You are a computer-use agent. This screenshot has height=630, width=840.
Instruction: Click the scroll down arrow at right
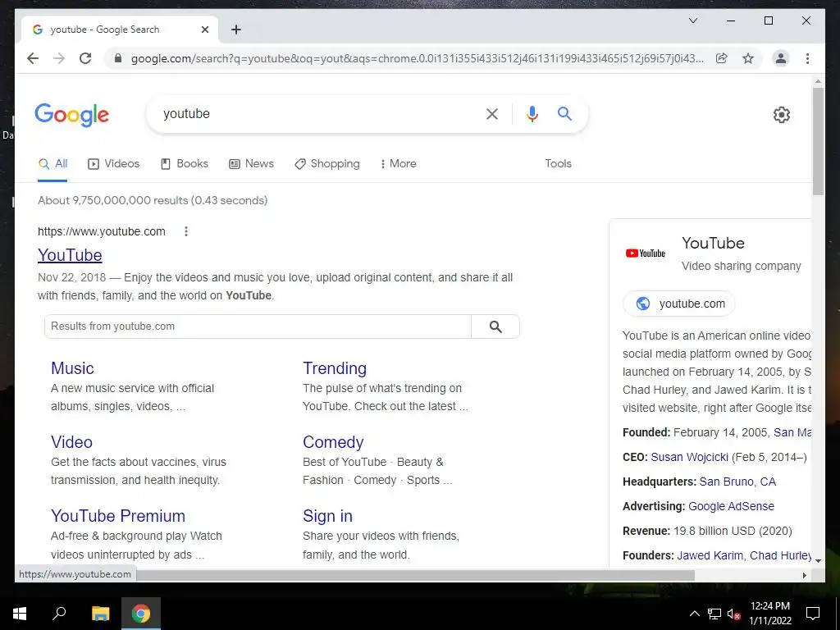pyautogui.click(x=818, y=561)
